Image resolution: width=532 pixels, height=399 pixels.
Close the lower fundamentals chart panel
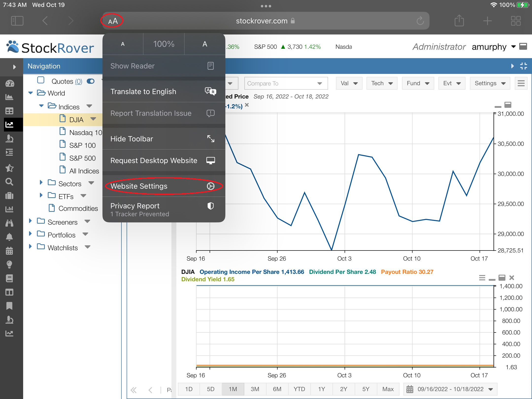click(512, 278)
